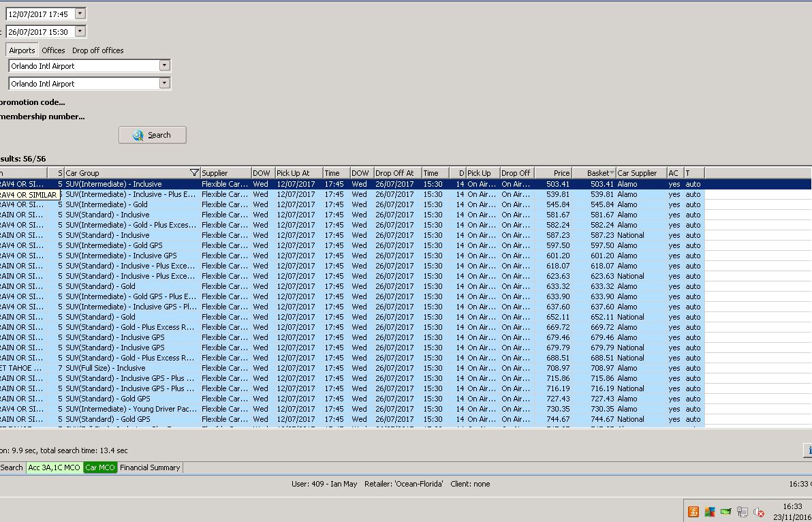The image size is (812, 522).
Task: Click the membership number link
Action: (42, 117)
